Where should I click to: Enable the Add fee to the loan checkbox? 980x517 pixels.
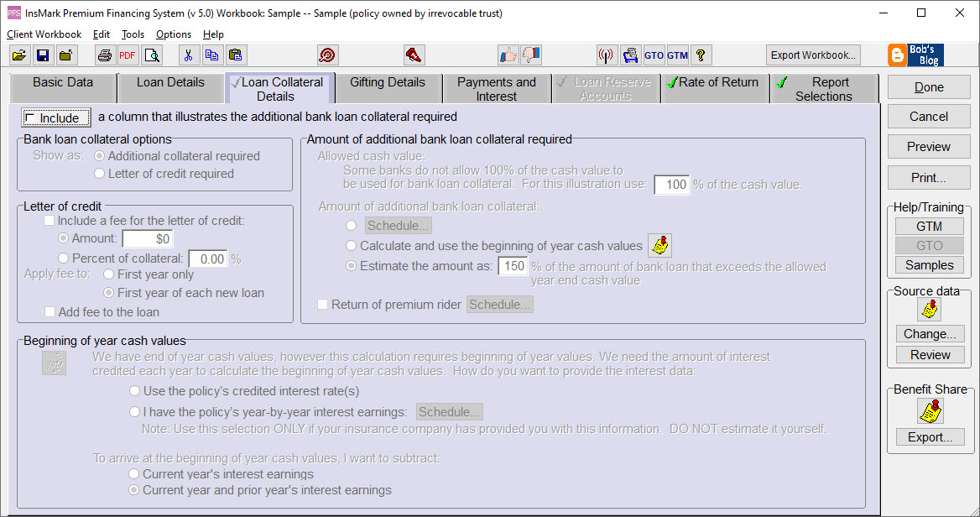point(48,311)
